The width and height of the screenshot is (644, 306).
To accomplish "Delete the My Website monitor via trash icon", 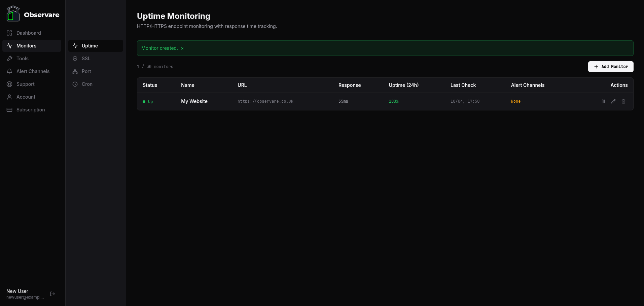I will pos(623,101).
